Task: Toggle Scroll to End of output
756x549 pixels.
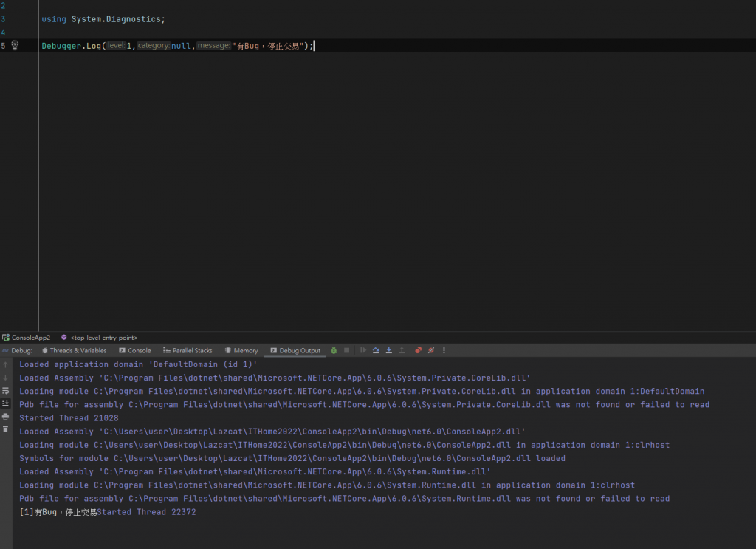Action: (x=5, y=403)
